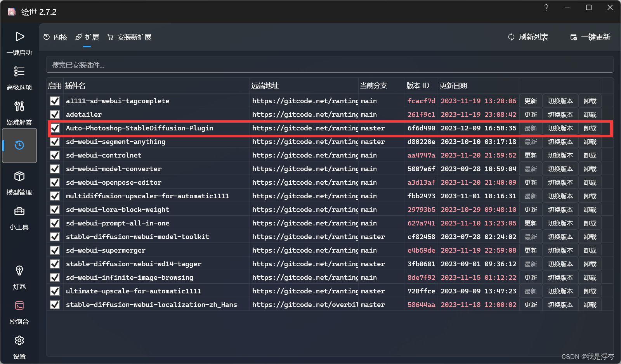621x364 pixels.
Task: Uncheck the sd-webui-controlnet enable box
Action: point(54,155)
